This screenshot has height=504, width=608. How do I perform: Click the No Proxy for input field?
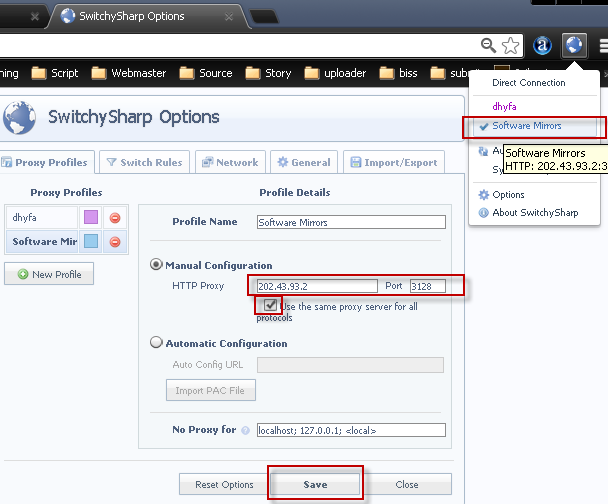pyautogui.click(x=351, y=430)
